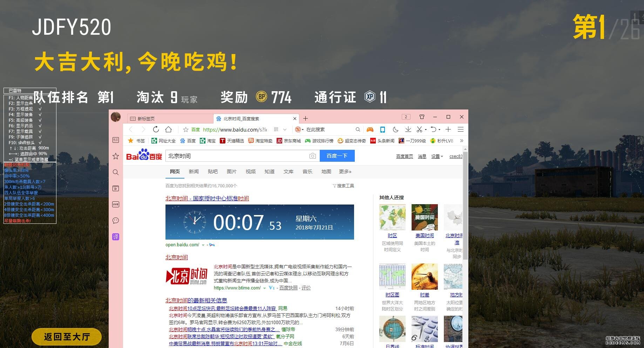Click 百度首页 link
The width and height of the screenshot is (644, 348).
pos(405,156)
